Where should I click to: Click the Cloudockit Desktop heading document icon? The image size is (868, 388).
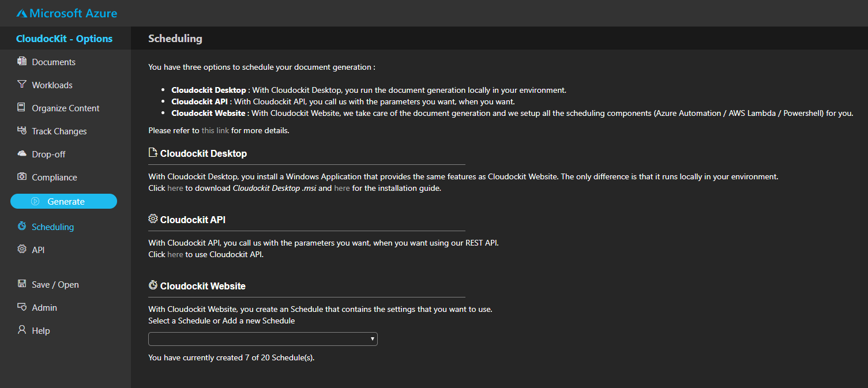(153, 153)
